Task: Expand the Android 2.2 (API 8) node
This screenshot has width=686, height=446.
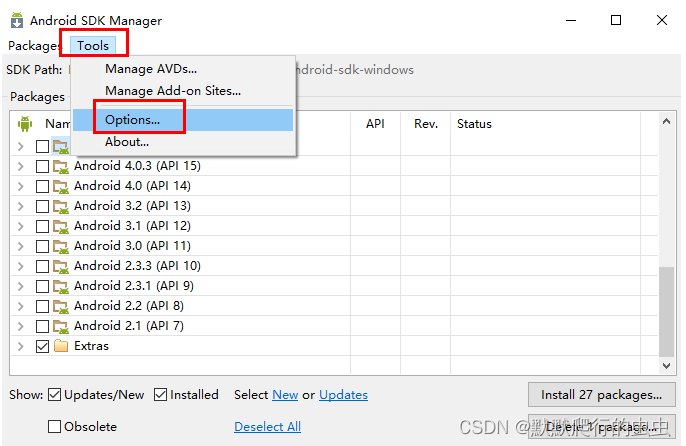Action: tap(21, 306)
